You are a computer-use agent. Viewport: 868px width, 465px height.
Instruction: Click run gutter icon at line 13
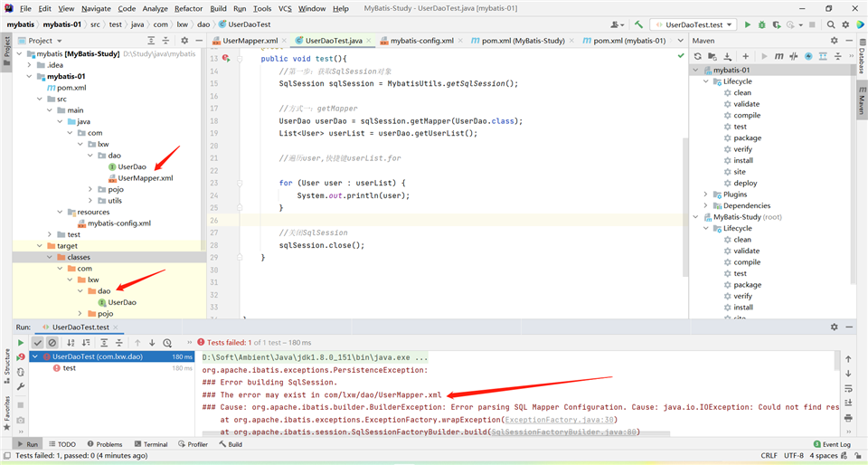[x=226, y=58]
